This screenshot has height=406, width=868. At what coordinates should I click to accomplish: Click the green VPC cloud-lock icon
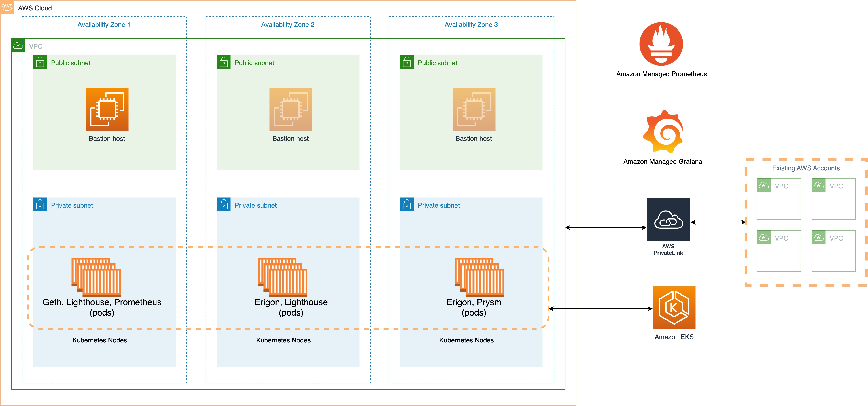coord(18,45)
